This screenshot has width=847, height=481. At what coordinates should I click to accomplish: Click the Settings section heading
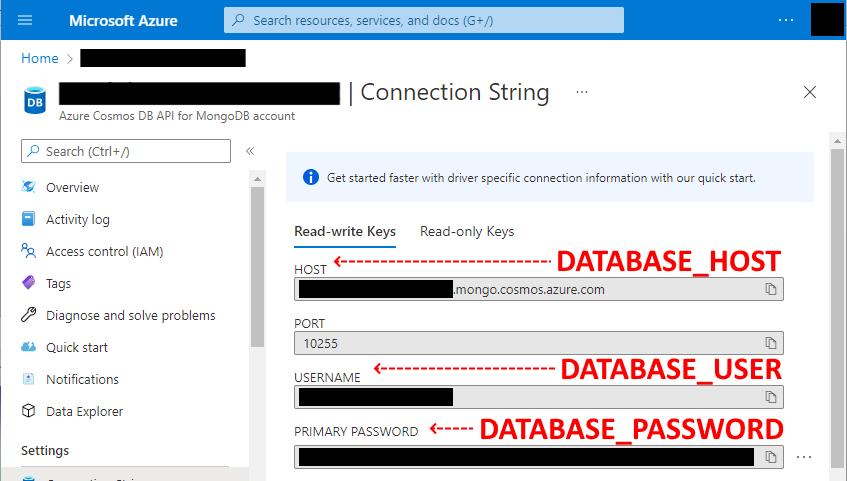[x=45, y=450]
